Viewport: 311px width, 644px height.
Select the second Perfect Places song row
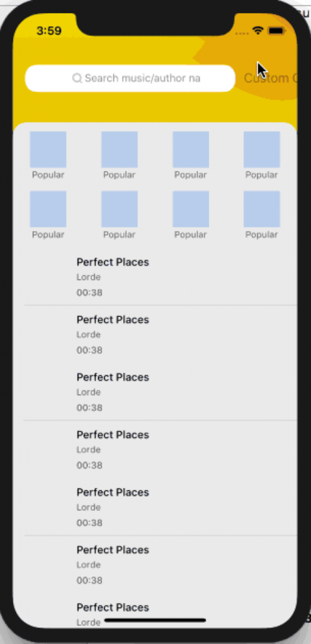click(161, 335)
